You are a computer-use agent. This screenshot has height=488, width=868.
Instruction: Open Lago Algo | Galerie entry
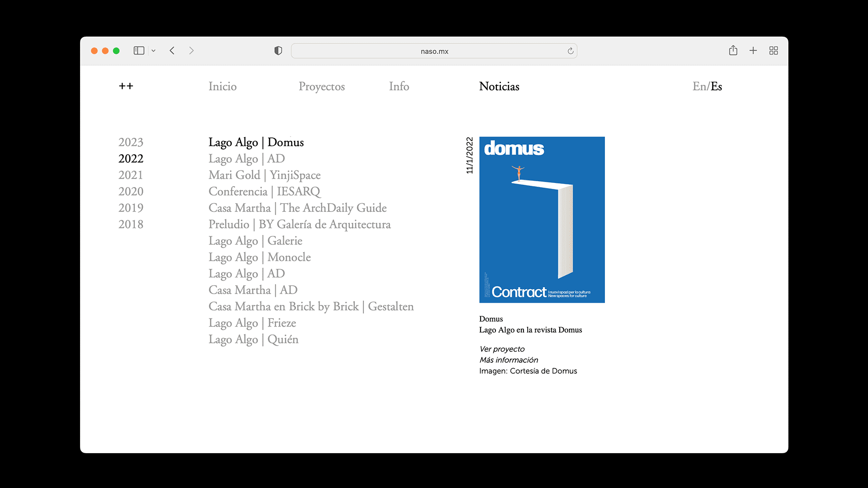pos(255,241)
